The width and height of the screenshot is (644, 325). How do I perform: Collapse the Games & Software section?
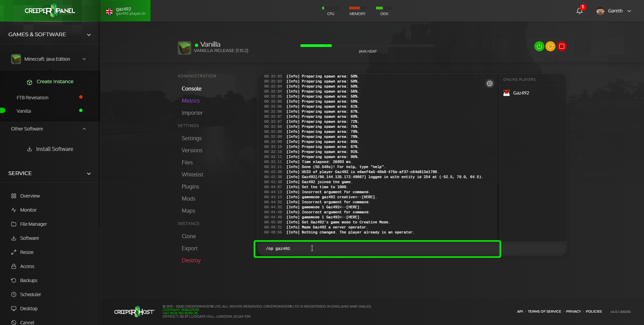coord(89,35)
